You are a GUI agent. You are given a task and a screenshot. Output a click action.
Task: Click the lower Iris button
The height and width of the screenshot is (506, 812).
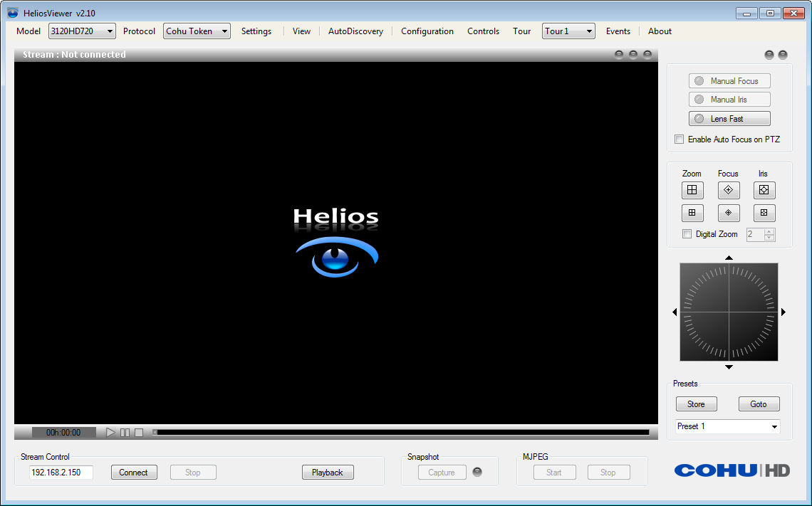point(764,213)
